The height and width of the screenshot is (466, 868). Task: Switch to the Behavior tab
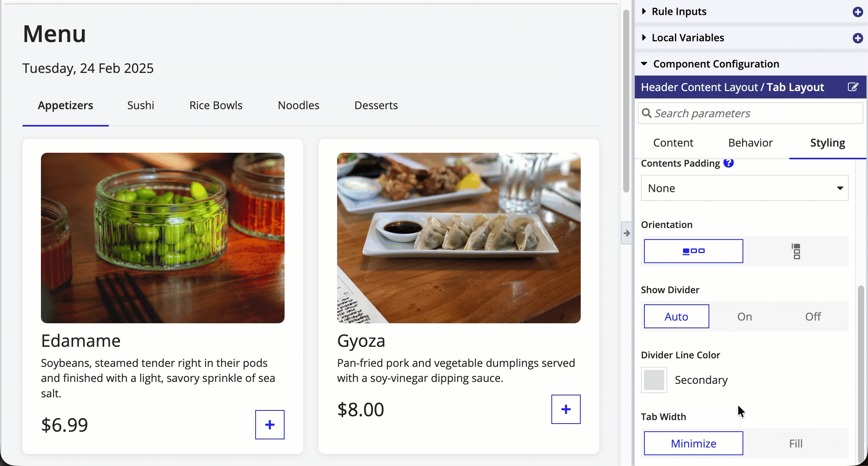(750, 143)
